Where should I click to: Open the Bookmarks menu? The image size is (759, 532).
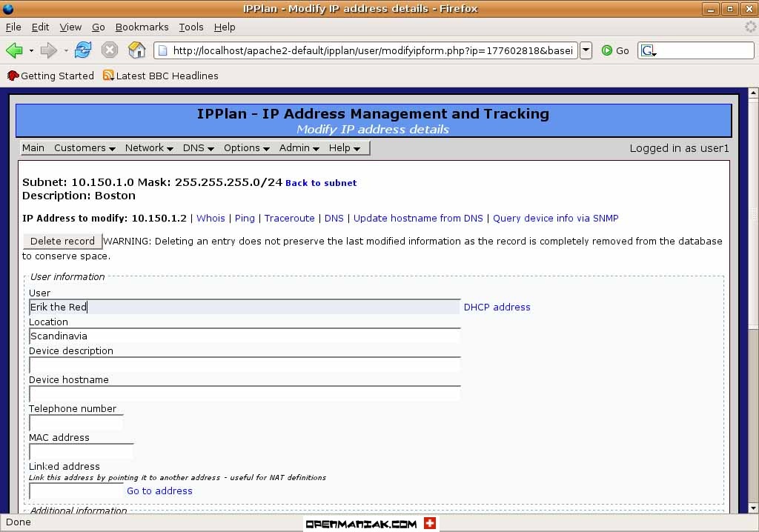[142, 27]
